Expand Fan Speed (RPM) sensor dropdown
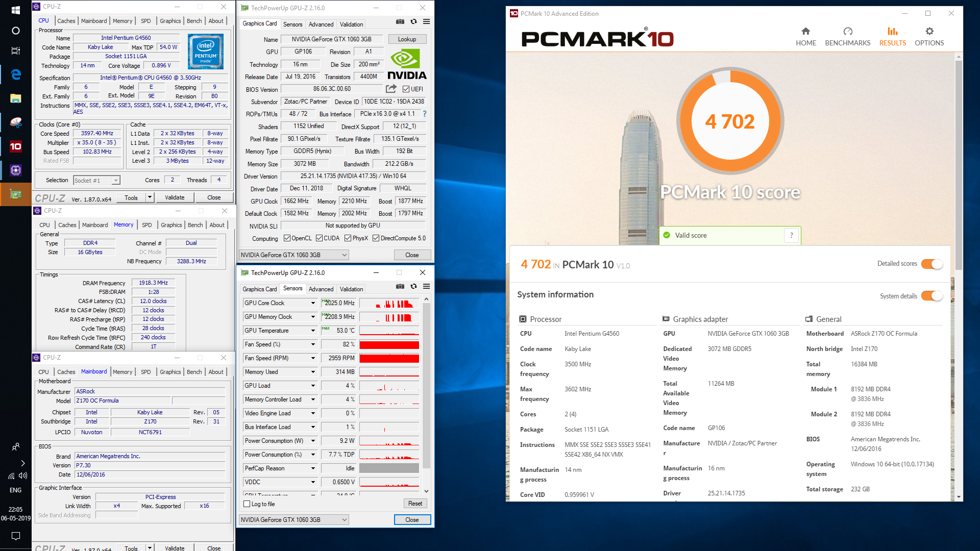Screen dimensions: 980x551 313,358
